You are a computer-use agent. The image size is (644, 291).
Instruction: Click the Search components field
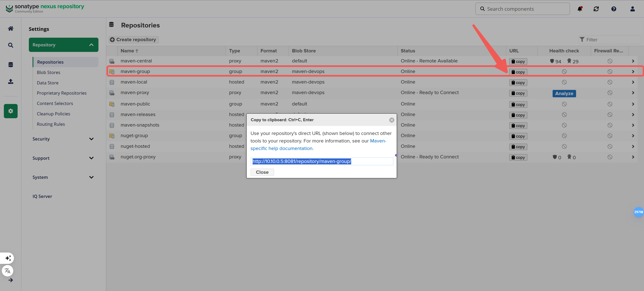tap(523, 9)
